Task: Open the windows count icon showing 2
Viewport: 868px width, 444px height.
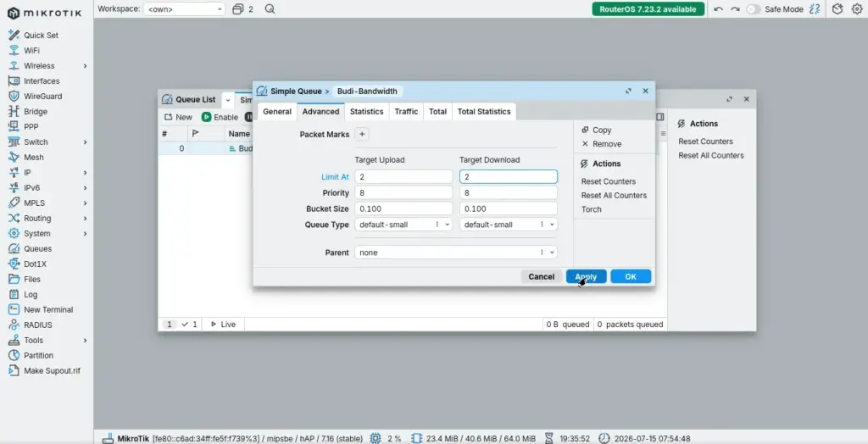Action: [243, 8]
